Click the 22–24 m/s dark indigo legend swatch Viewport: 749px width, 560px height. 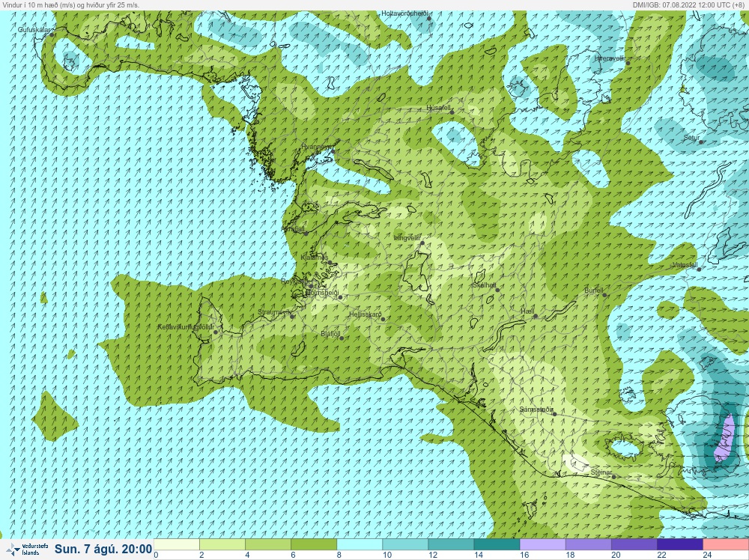(x=680, y=545)
